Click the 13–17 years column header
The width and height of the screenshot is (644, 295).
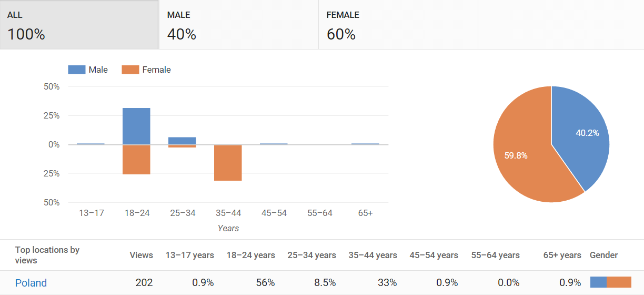pyautogui.click(x=189, y=255)
